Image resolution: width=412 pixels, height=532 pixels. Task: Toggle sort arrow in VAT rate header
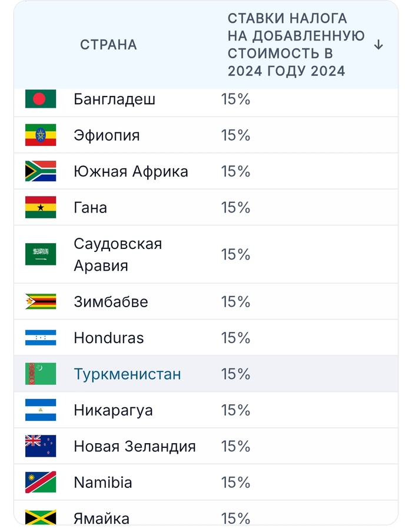click(378, 45)
